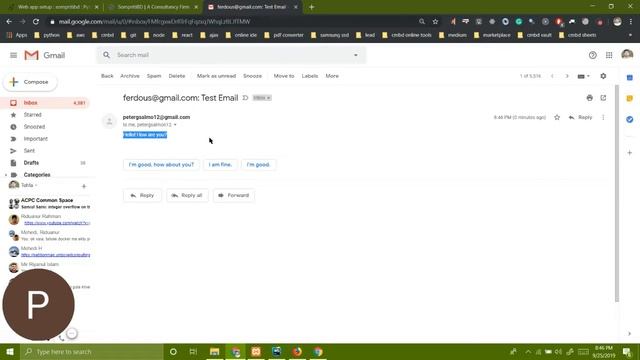Open input tools keyboard dropdown
Screen dimensions: 640x360
point(584,76)
